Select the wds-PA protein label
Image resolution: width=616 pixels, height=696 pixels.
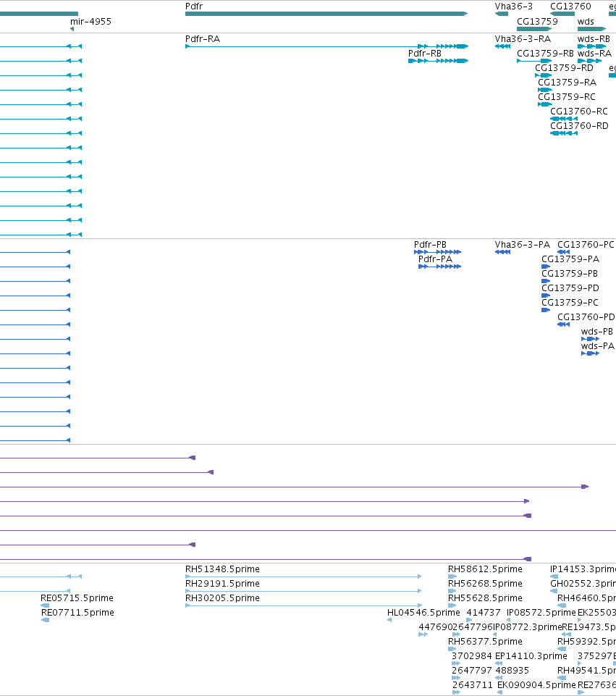[x=597, y=346]
